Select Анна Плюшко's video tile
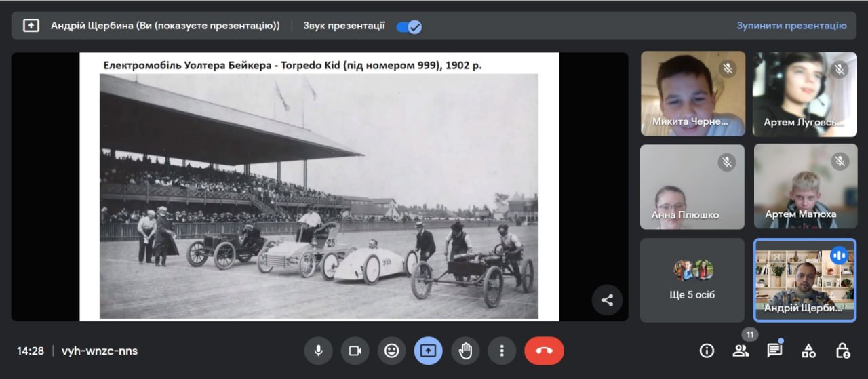This screenshot has height=379, width=868. coord(692,186)
